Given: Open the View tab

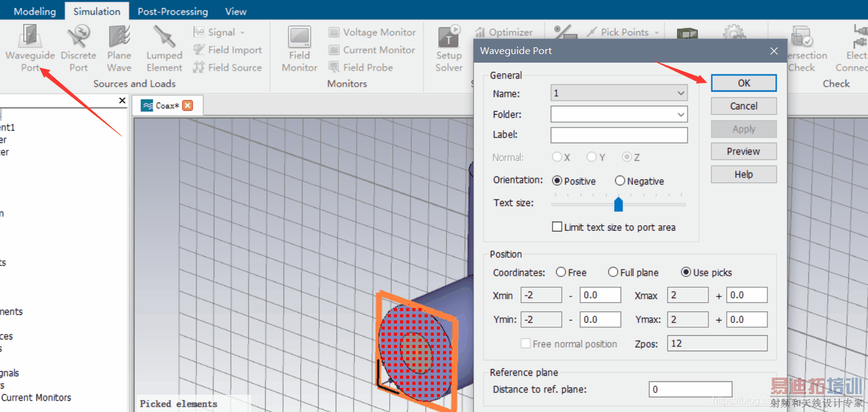Looking at the screenshot, I should pyautogui.click(x=236, y=11).
